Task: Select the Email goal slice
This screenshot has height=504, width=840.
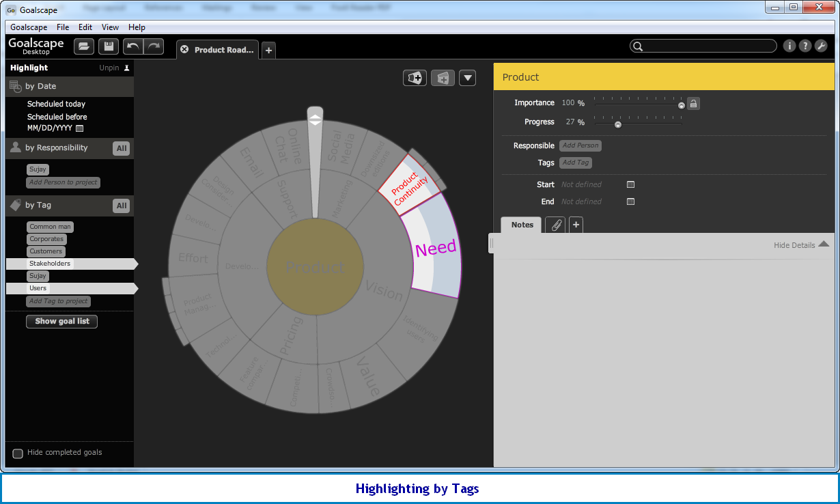Action: click(x=251, y=163)
